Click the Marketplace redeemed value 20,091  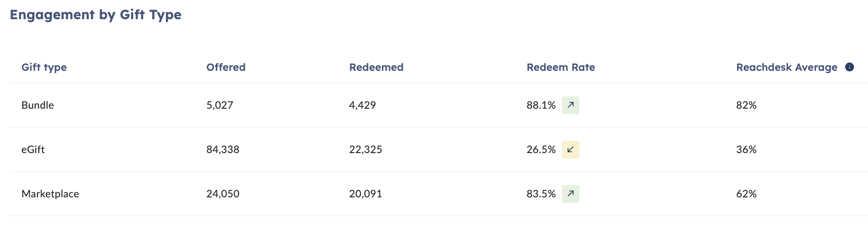click(365, 194)
